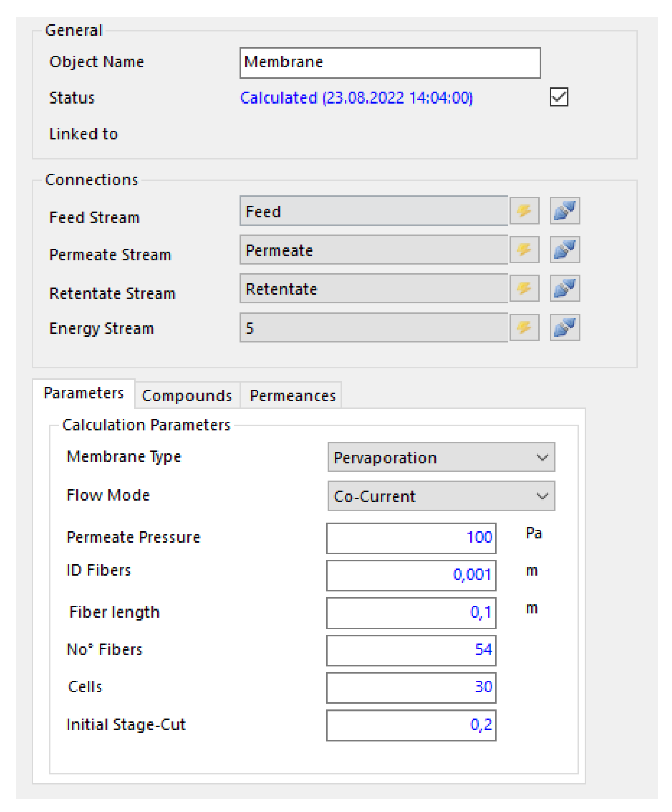Click the disconnect plug icon for Permeate Stream

coord(564,250)
